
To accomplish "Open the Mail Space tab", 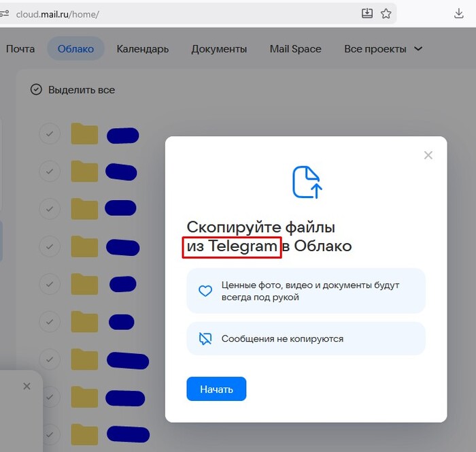I will pos(295,49).
